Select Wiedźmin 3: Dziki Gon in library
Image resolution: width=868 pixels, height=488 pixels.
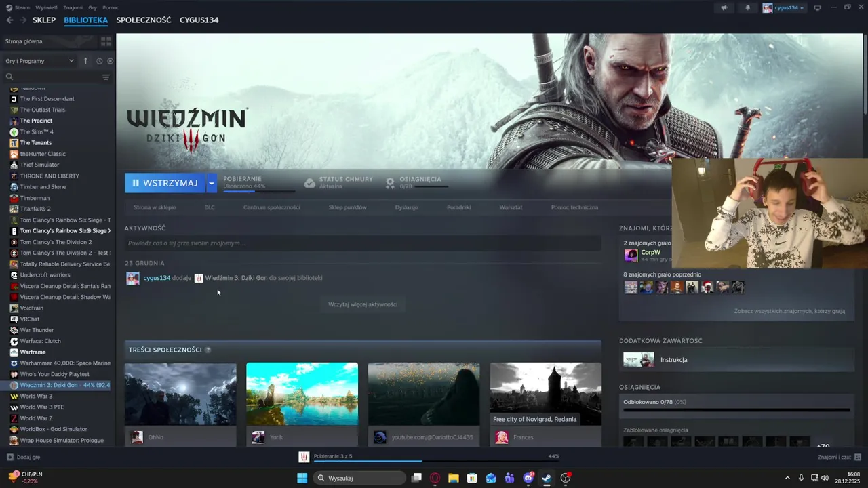(x=57, y=385)
